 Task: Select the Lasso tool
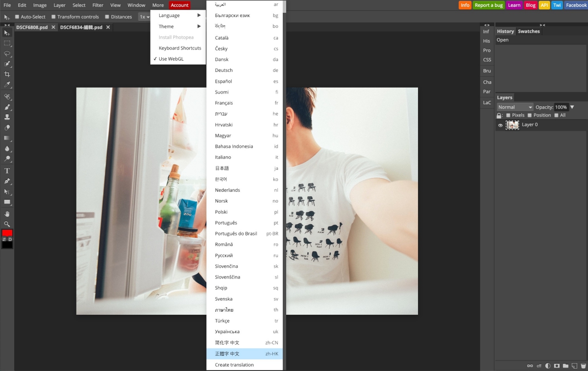point(7,53)
